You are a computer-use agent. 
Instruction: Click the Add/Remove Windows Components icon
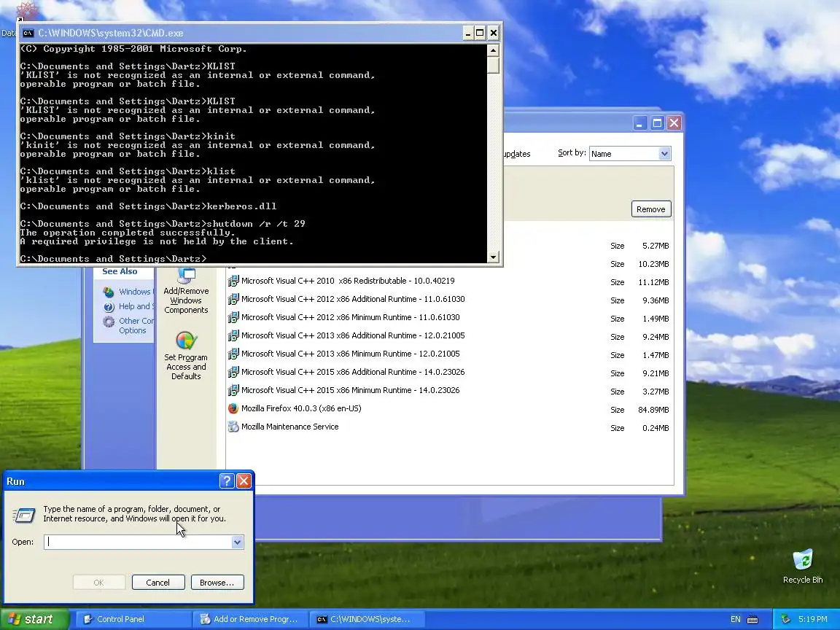pos(186,276)
